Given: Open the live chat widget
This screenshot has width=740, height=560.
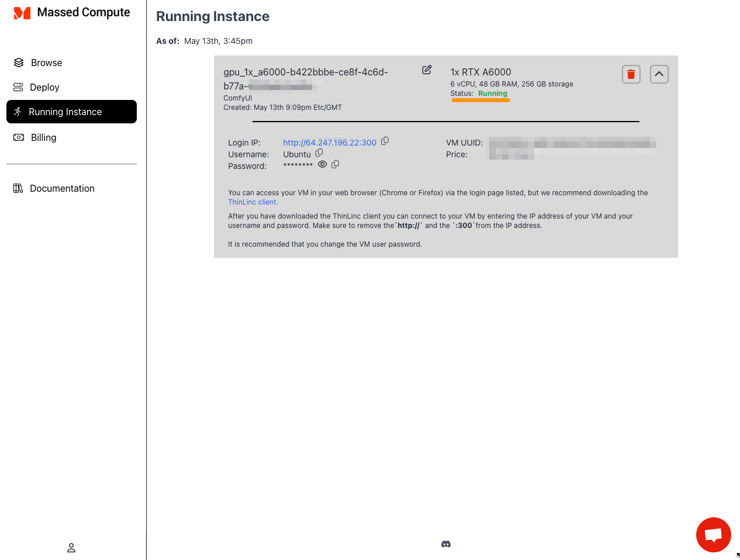Looking at the screenshot, I should 713,535.
